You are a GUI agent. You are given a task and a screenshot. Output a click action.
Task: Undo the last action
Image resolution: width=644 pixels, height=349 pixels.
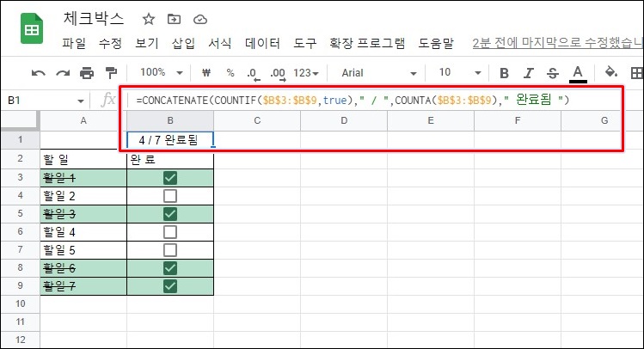(39, 73)
